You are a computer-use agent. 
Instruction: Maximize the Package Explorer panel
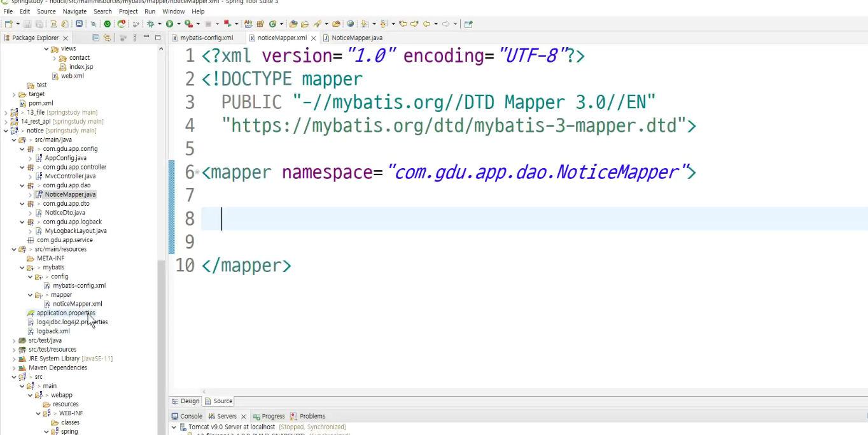click(x=158, y=38)
